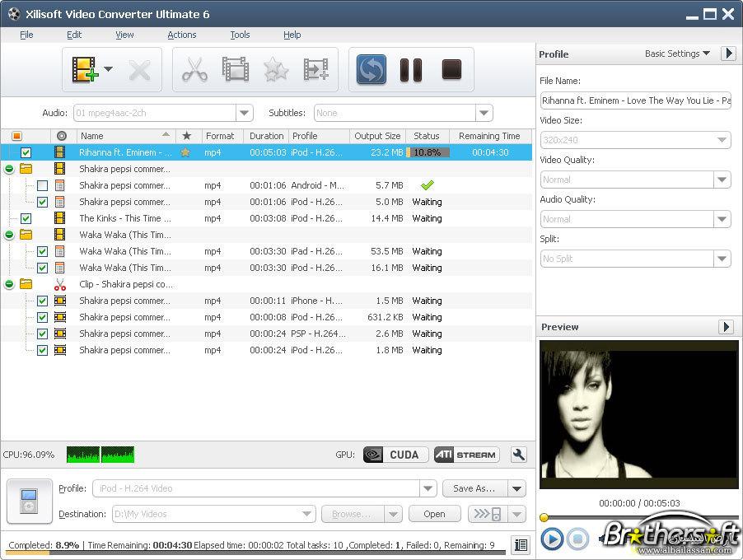Open the File menu

click(x=26, y=35)
